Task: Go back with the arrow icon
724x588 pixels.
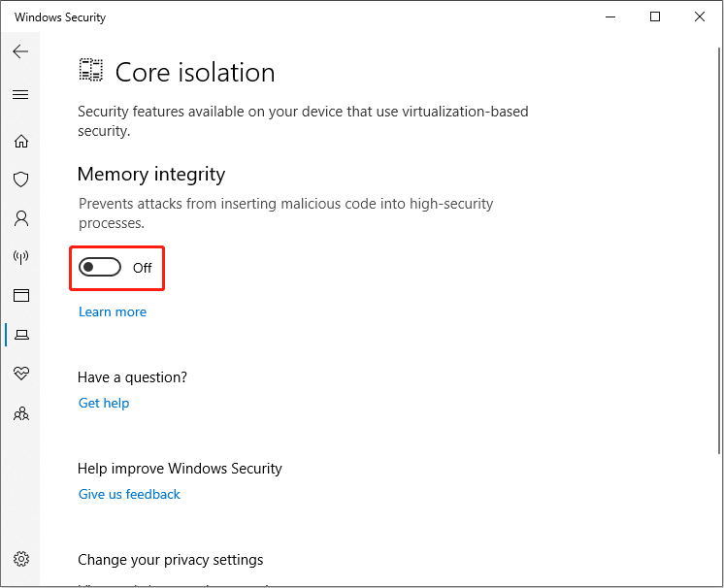Action: pos(20,51)
